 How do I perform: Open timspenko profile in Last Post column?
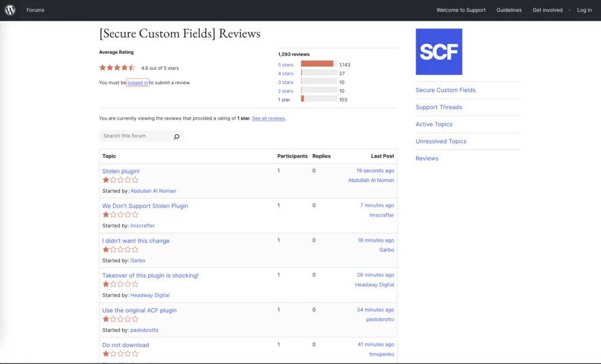click(x=381, y=355)
